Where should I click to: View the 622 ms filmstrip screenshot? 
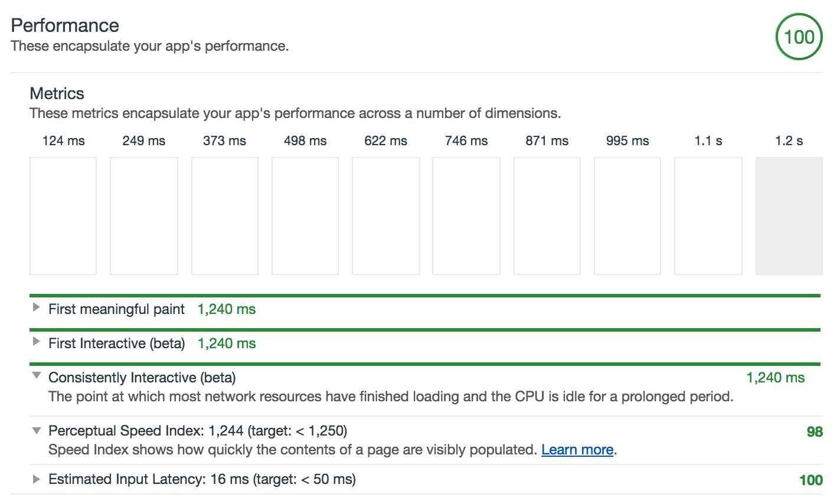coord(386,215)
